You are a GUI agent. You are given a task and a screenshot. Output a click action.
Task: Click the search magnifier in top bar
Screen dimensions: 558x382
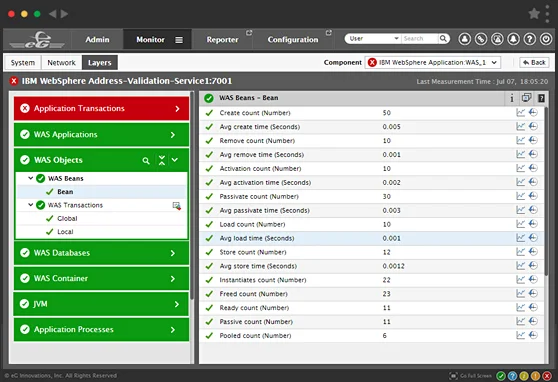(x=443, y=38)
